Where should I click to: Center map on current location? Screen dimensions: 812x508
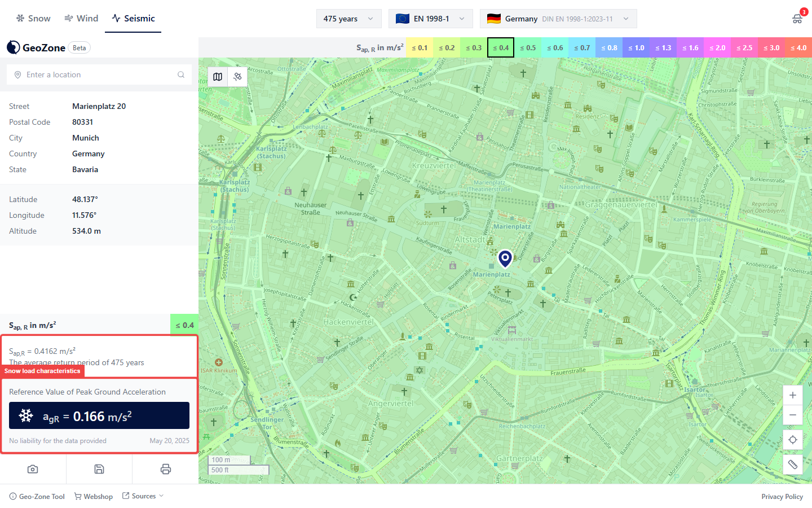click(792, 440)
